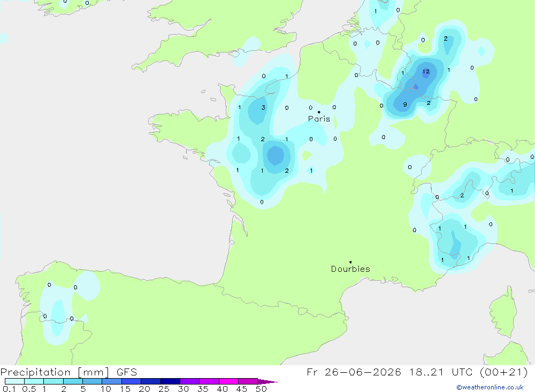535x392 pixels.
Task: Pick the legend swatch between 10 and 15
Action: [x=112, y=381]
